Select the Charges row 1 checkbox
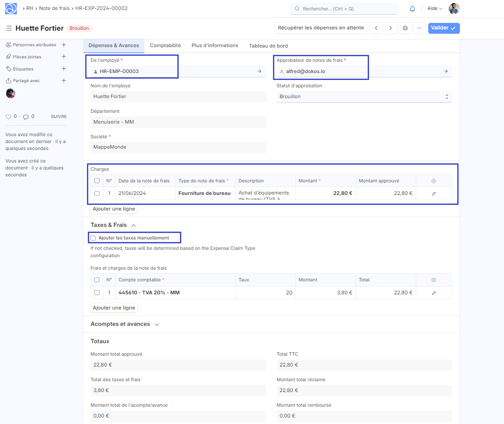 coord(97,194)
